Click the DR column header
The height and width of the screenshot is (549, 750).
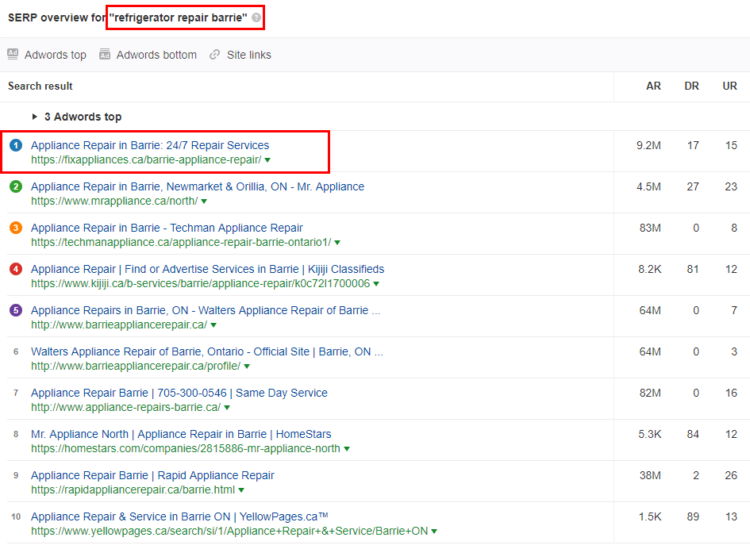pyautogui.click(x=692, y=86)
